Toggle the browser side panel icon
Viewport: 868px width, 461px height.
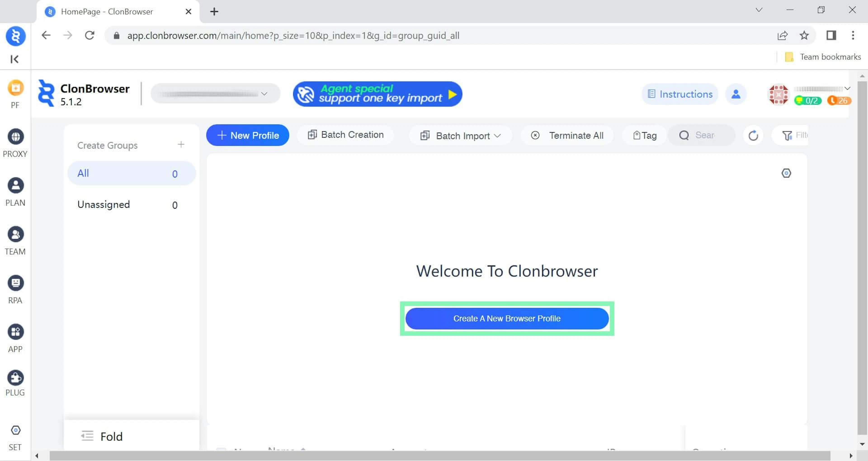pyautogui.click(x=831, y=35)
